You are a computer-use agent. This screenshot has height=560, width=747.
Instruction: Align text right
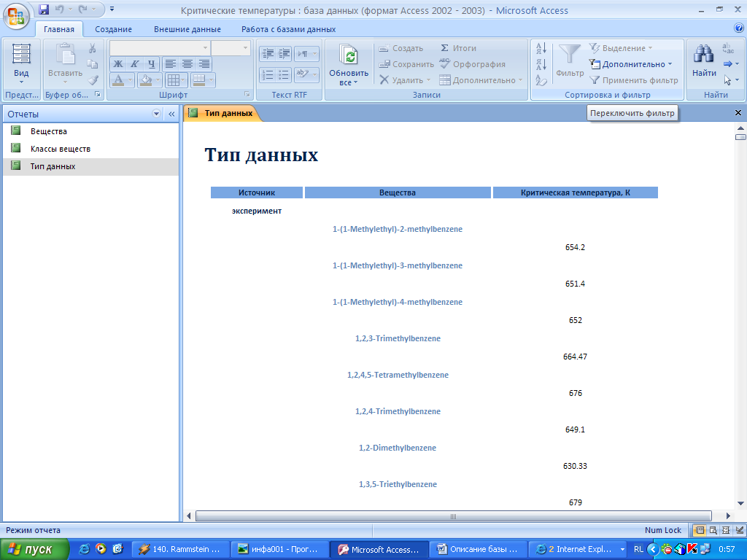[204, 64]
